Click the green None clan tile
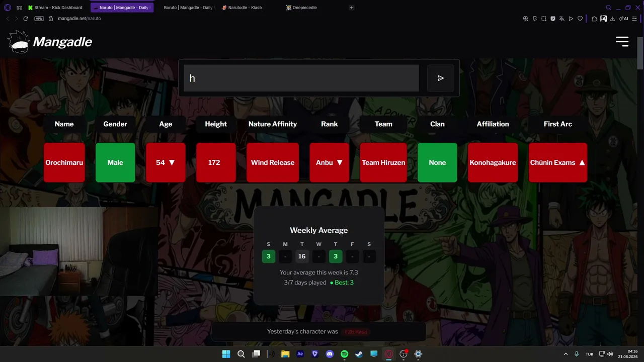The image size is (644, 362). [437, 162]
